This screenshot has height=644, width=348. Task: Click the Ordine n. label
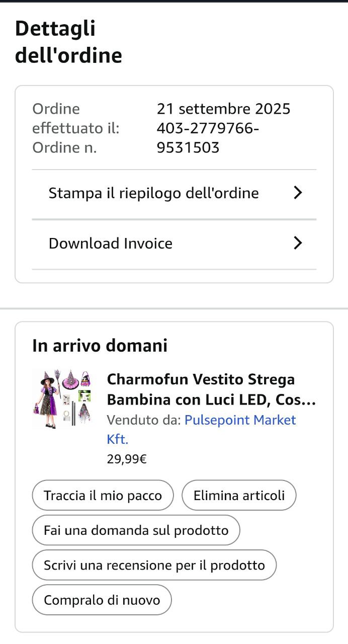64,148
